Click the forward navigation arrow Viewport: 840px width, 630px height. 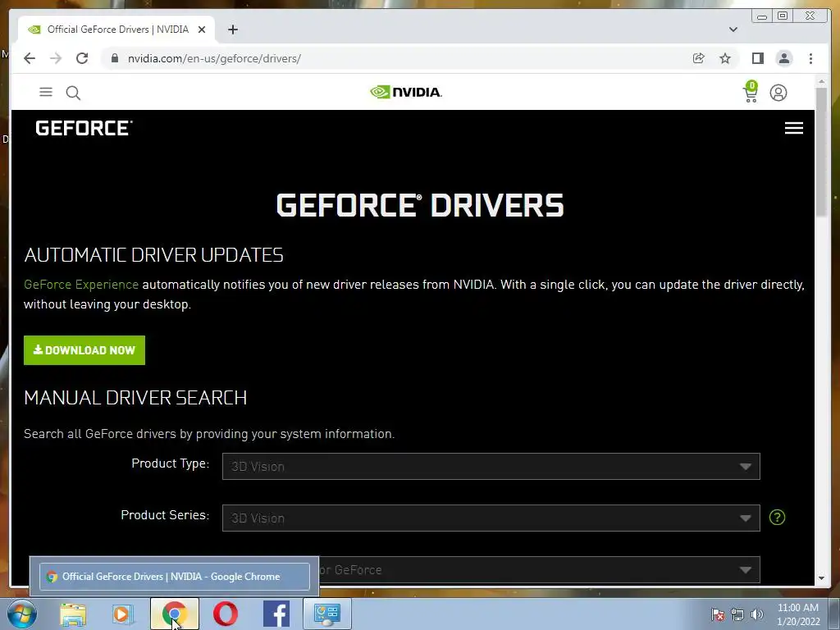(56, 58)
